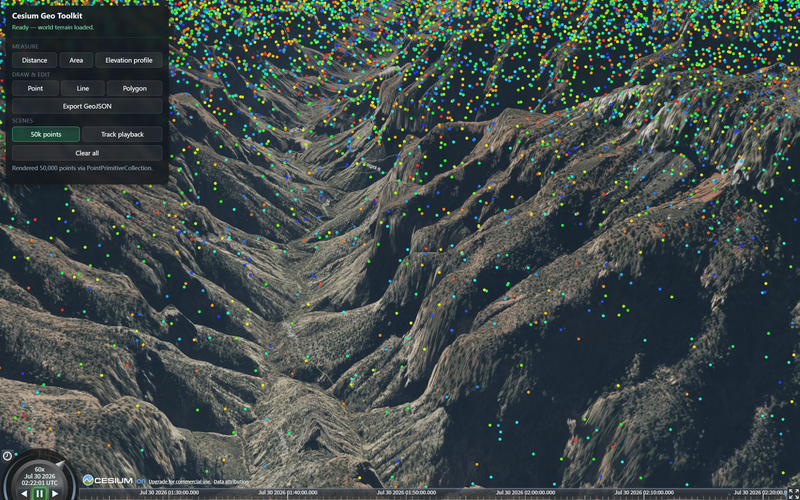The height and width of the screenshot is (500, 800).
Task: Toggle full screen mode
Action: (x=793, y=493)
